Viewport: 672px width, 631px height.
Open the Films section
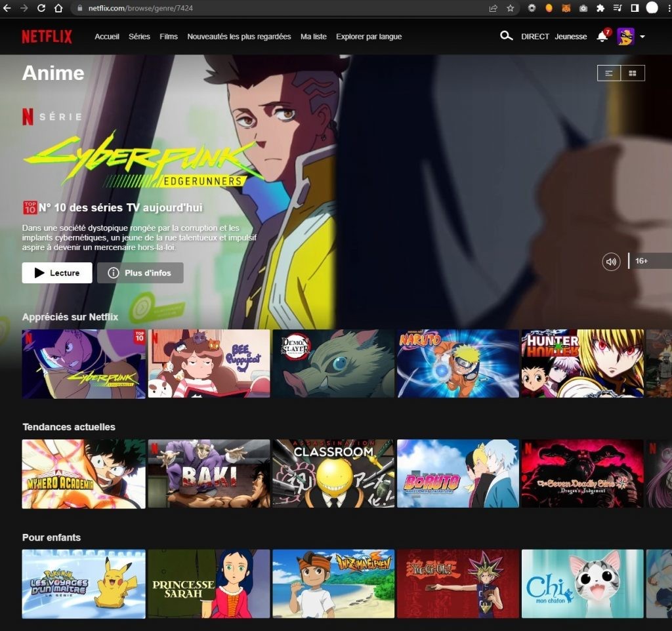[x=169, y=37]
